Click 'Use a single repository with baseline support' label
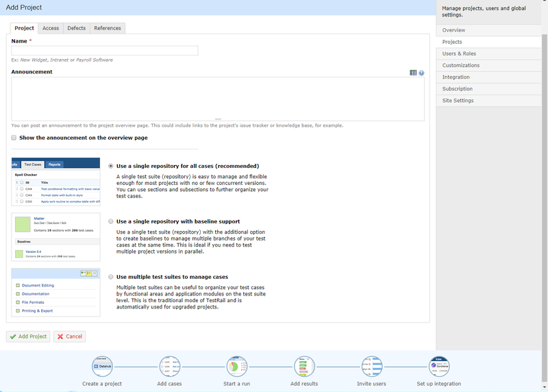The height and width of the screenshot is (392, 548). pos(178,221)
